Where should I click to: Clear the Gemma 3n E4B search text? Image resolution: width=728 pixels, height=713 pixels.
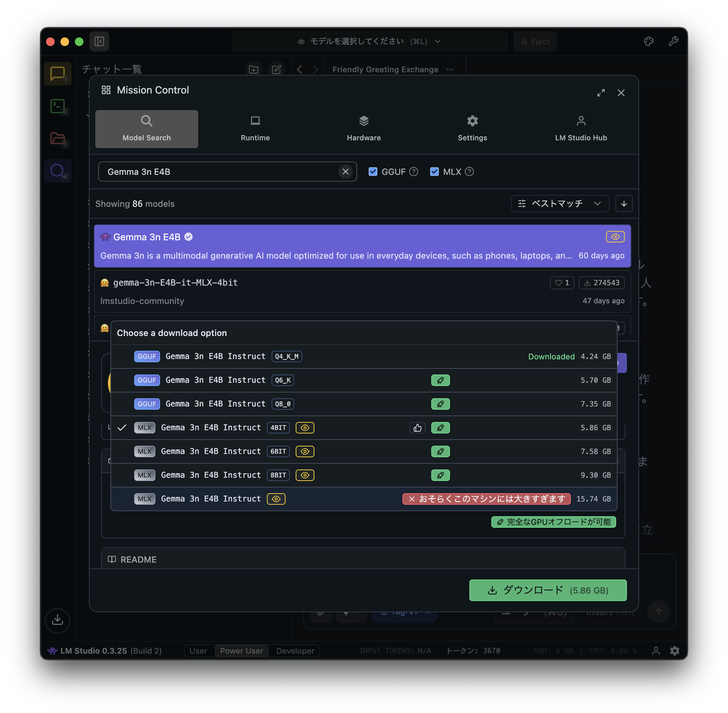click(x=345, y=172)
